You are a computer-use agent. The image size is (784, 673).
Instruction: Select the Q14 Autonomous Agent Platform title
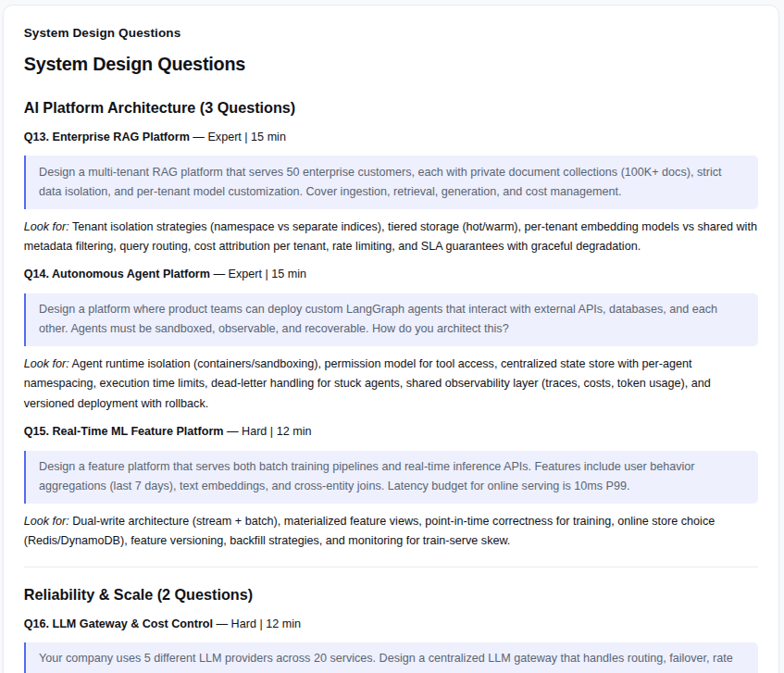(x=117, y=273)
